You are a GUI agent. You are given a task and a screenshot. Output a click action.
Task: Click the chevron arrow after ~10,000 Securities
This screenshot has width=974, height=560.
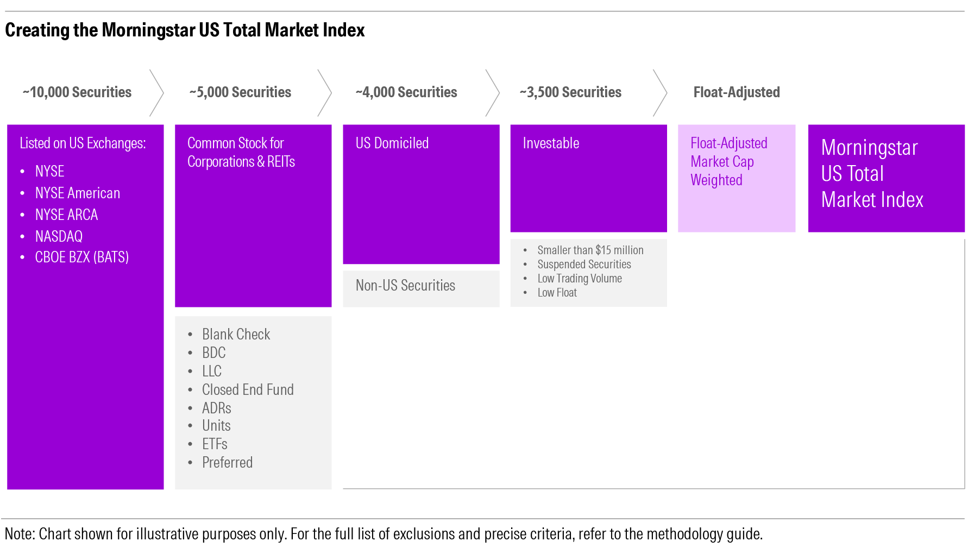point(156,92)
